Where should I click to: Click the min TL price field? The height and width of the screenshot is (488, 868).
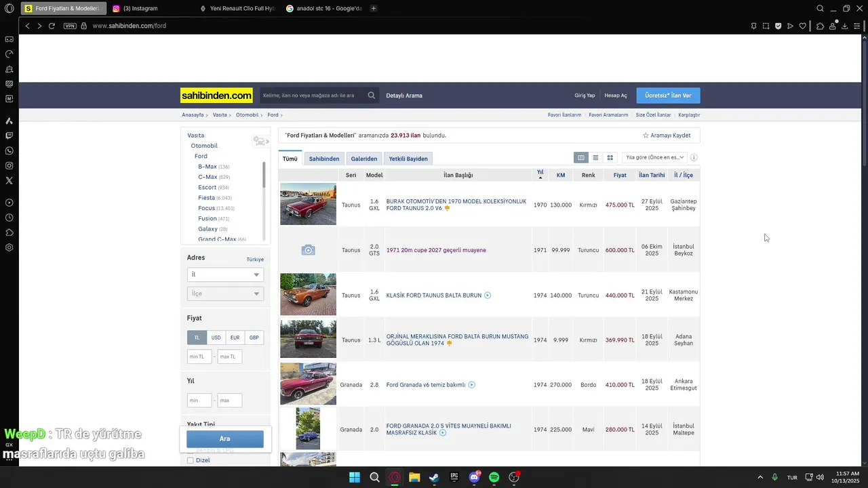pos(199,357)
